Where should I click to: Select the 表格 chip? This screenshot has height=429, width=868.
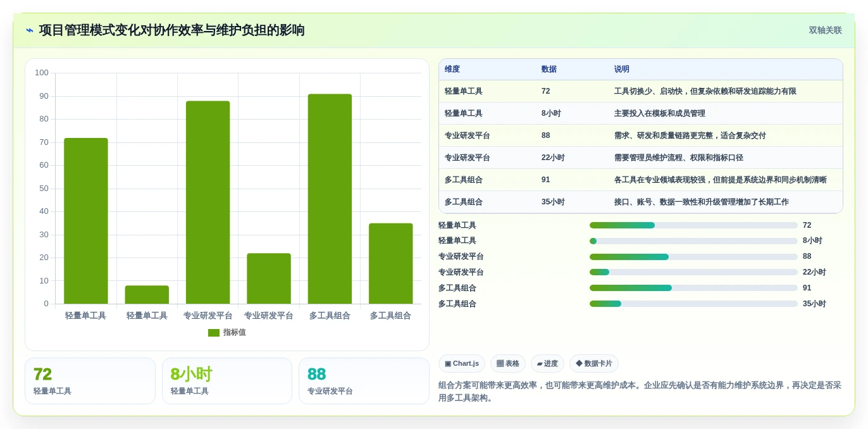[508, 364]
